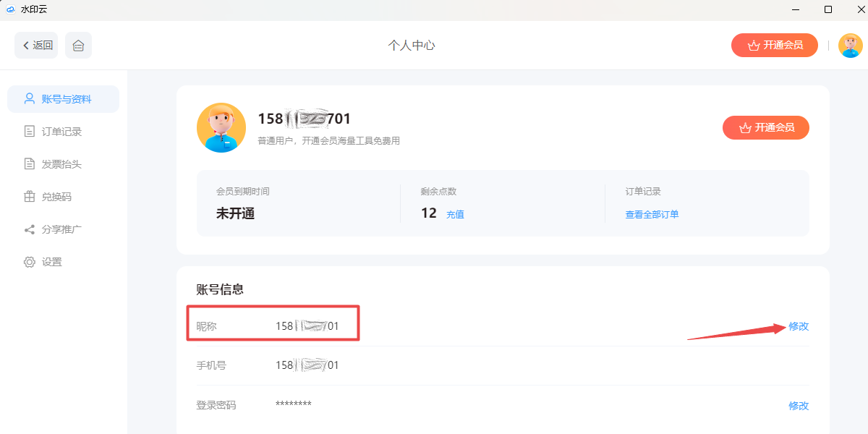
Task: Open the home page via house icon
Action: (78, 45)
